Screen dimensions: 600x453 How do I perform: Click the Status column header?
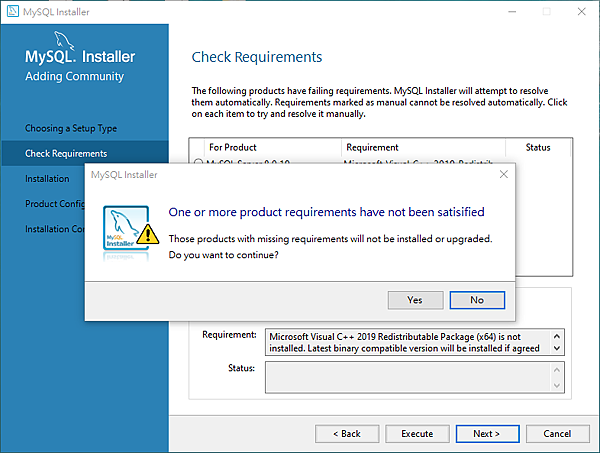(x=538, y=147)
